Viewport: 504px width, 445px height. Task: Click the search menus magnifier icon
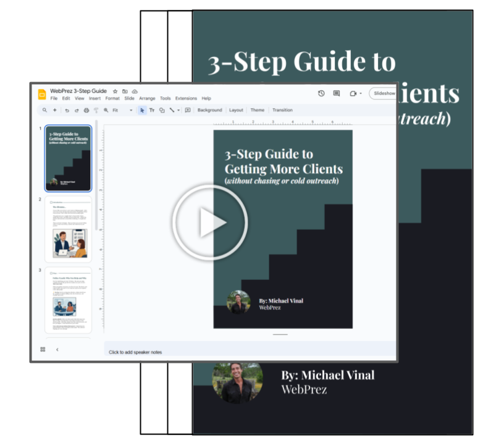[x=44, y=111]
